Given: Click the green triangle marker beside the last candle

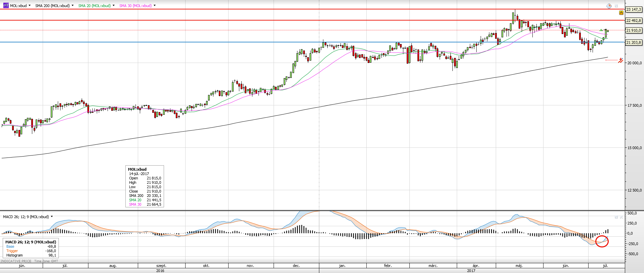Looking at the screenshot, I should (601, 30).
